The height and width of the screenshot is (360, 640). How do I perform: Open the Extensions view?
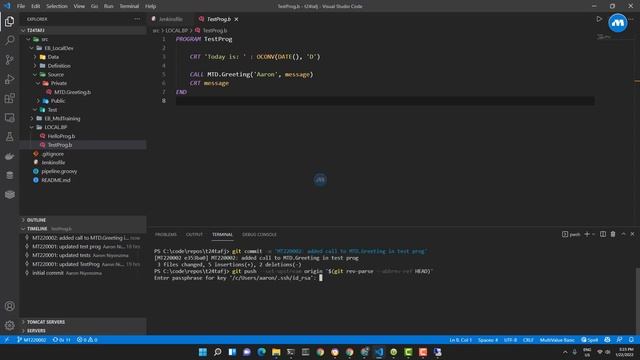(x=9, y=98)
